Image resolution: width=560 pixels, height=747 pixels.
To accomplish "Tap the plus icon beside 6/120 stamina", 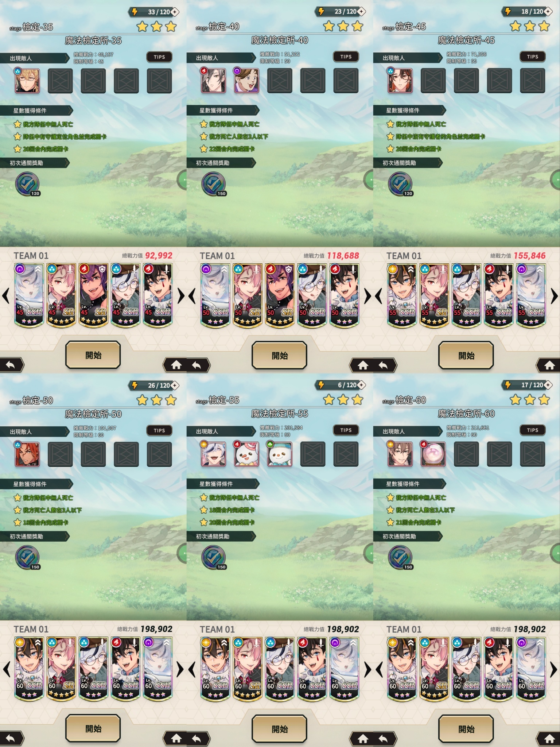I will tap(361, 385).
